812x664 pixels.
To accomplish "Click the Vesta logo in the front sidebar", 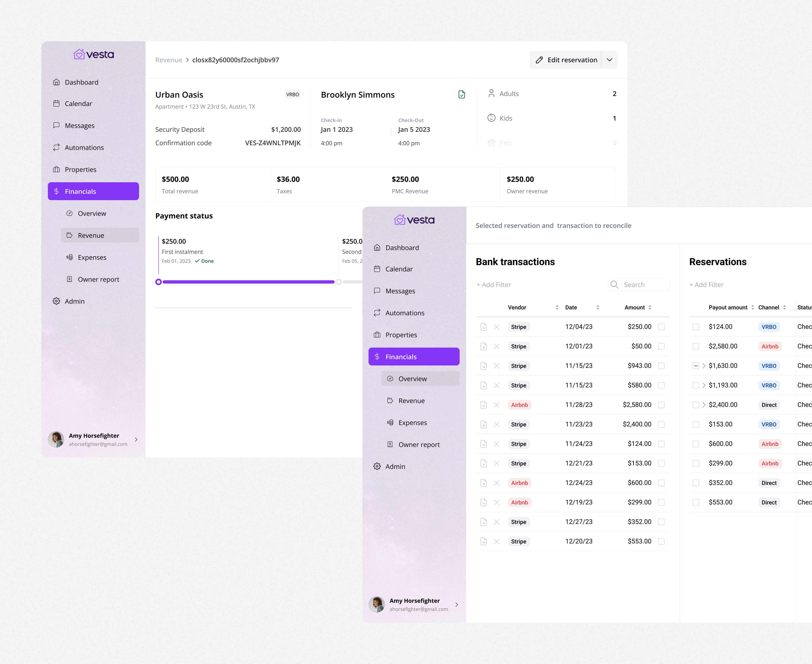I will 414,220.
